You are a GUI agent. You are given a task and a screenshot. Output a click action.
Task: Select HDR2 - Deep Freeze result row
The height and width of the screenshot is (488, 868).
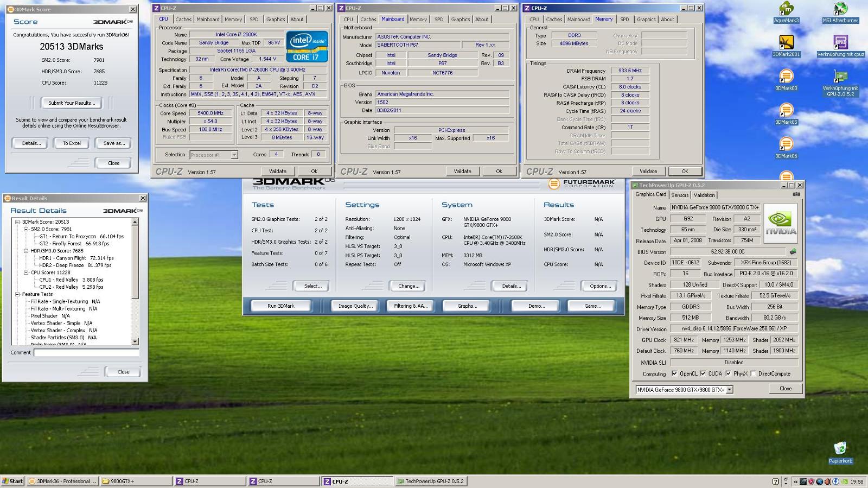pyautogui.click(x=75, y=265)
